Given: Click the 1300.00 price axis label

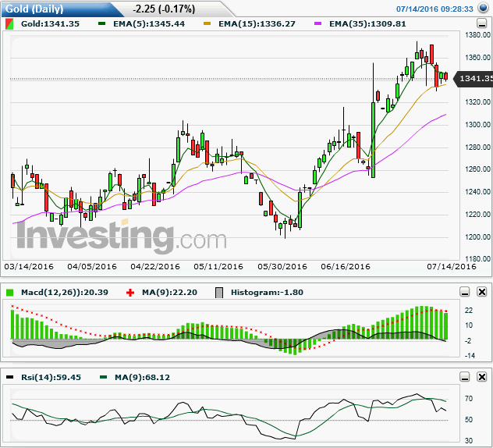Looking at the screenshot, I should pyautogui.click(x=477, y=125).
